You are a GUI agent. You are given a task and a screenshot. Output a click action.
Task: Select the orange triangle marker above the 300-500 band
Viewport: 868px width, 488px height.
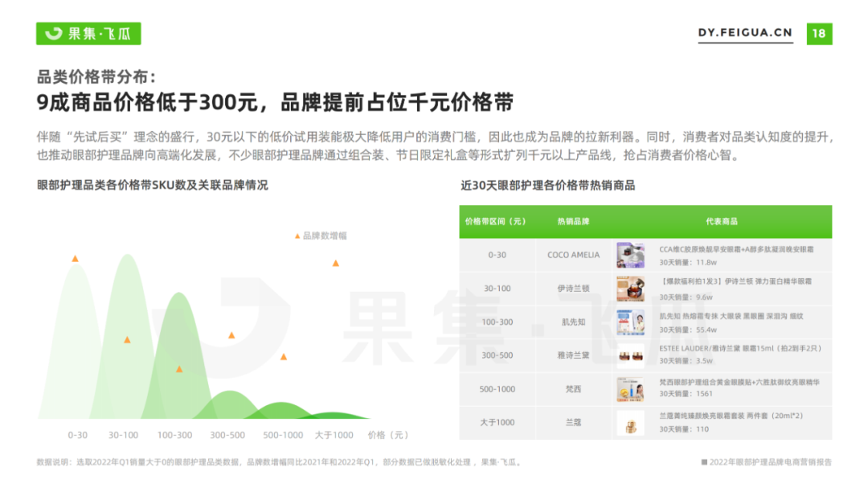[231, 335]
